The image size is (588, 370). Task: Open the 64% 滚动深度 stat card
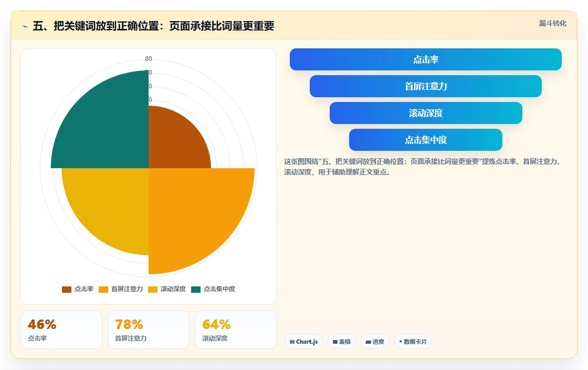[x=236, y=330]
